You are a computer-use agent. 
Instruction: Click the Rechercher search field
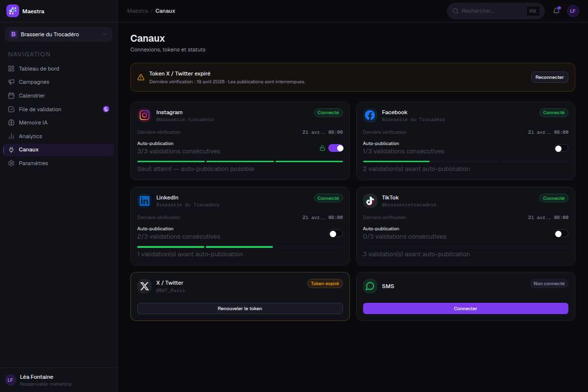click(495, 11)
